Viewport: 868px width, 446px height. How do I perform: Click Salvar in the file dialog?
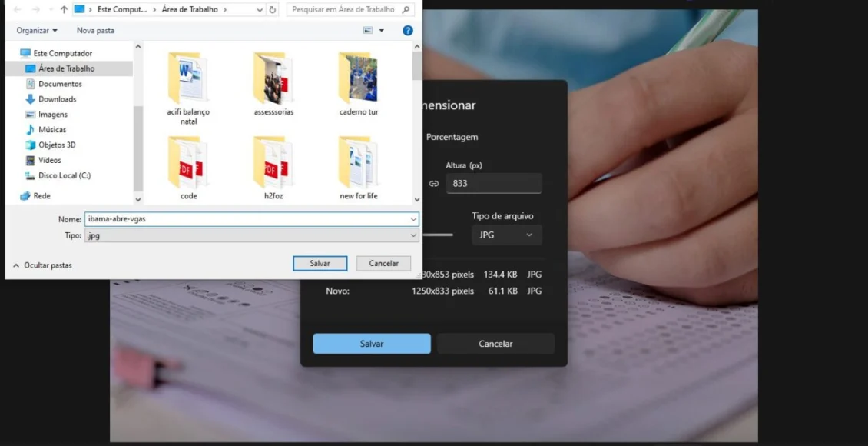pyautogui.click(x=320, y=264)
